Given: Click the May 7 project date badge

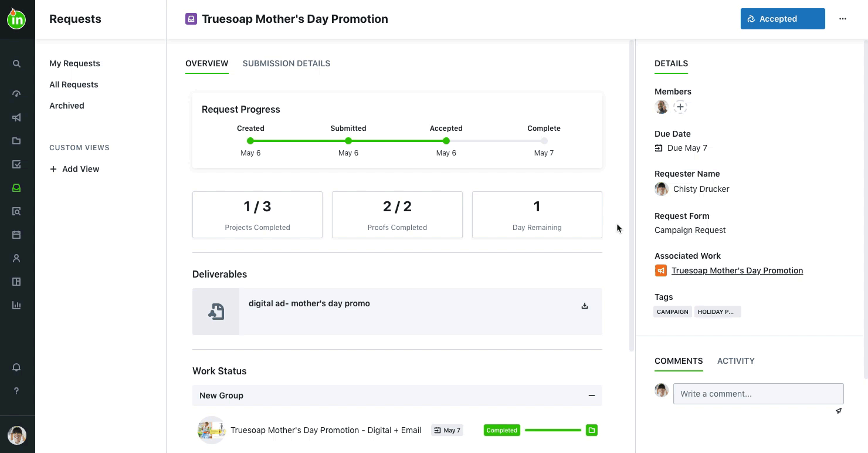Looking at the screenshot, I should (x=447, y=430).
